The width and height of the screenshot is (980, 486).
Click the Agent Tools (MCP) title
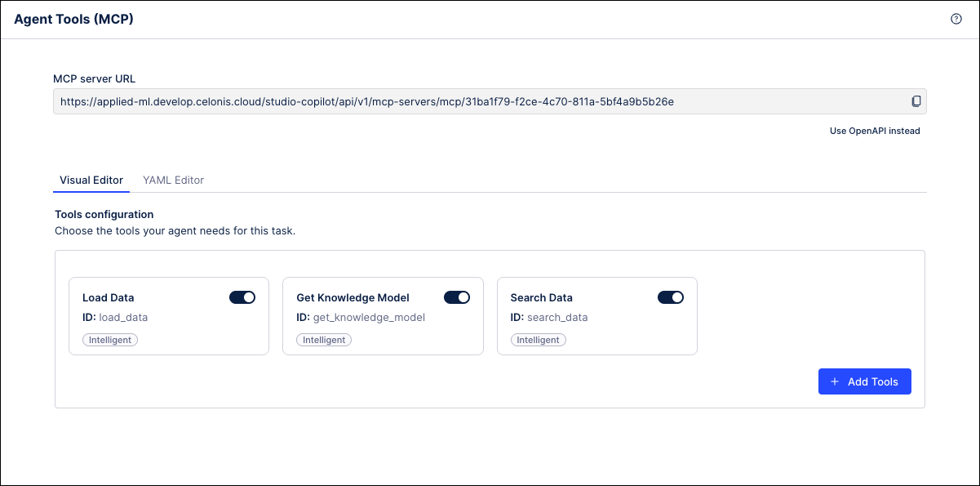pyautogui.click(x=73, y=18)
